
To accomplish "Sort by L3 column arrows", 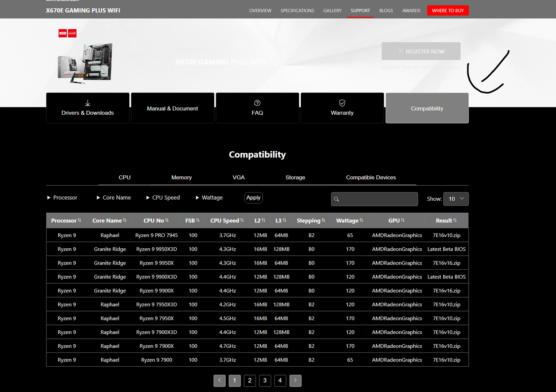I will tap(285, 220).
